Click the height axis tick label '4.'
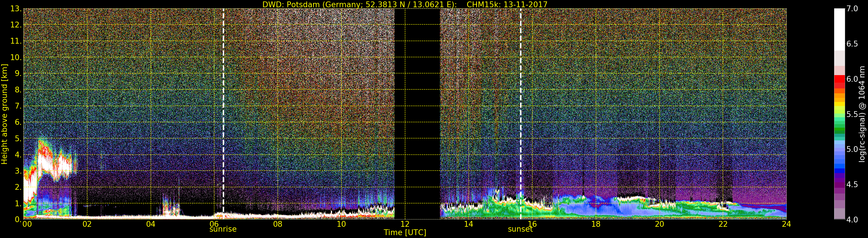The width and height of the screenshot is (868, 238). pyautogui.click(x=18, y=155)
